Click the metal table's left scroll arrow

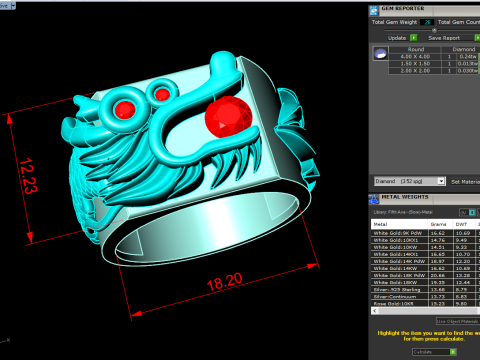click(x=375, y=311)
